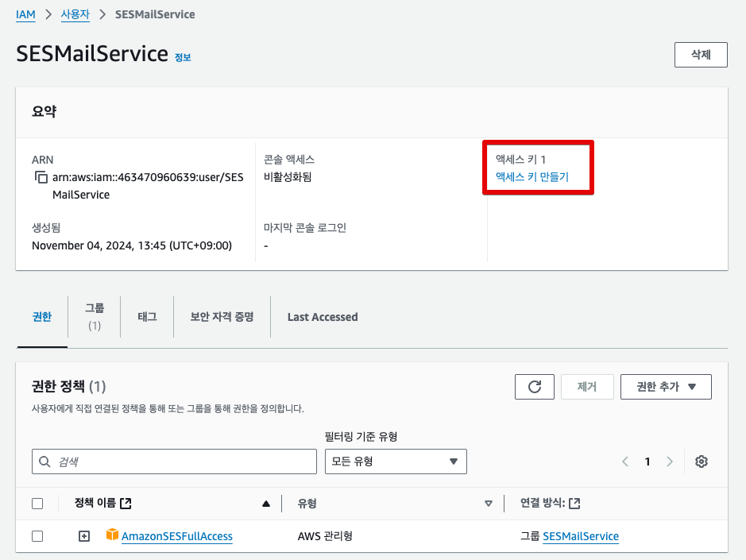
Task: Click the search magnifier icon
Action: (x=44, y=462)
